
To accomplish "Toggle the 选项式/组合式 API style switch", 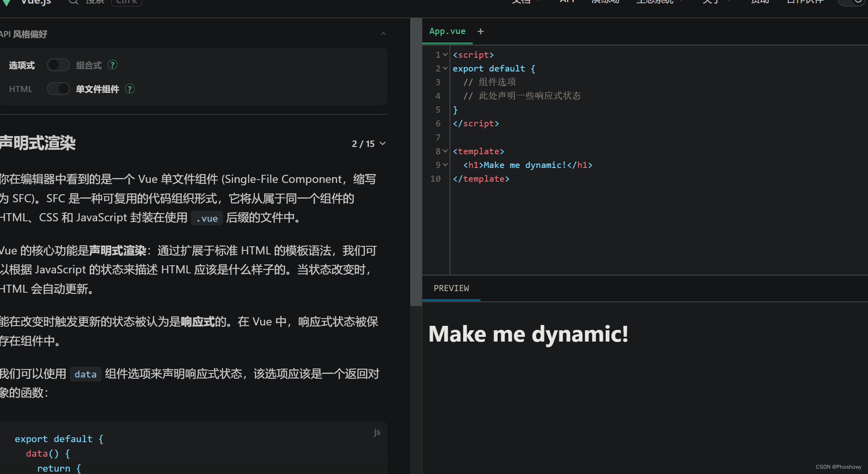I will point(58,65).
